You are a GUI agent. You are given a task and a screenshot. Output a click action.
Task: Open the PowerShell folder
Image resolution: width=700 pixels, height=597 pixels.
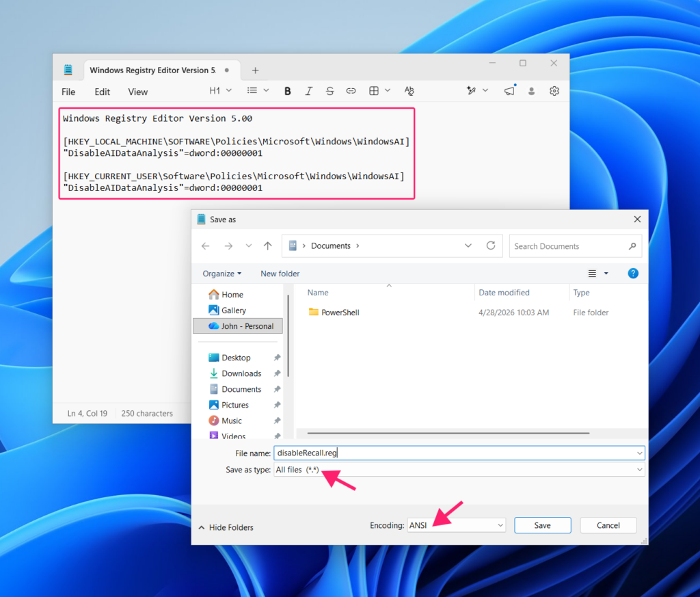[340, 313]
